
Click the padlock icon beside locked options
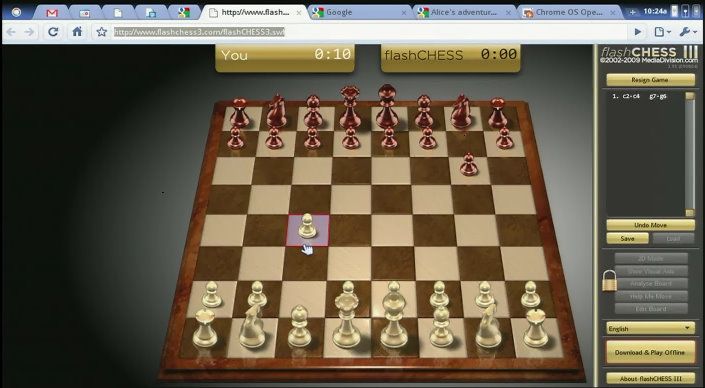pos(609,281)
